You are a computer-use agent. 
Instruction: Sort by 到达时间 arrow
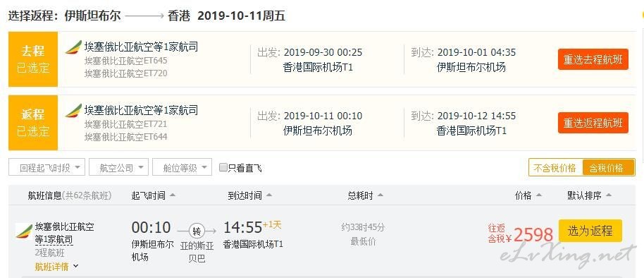point(268,195)
